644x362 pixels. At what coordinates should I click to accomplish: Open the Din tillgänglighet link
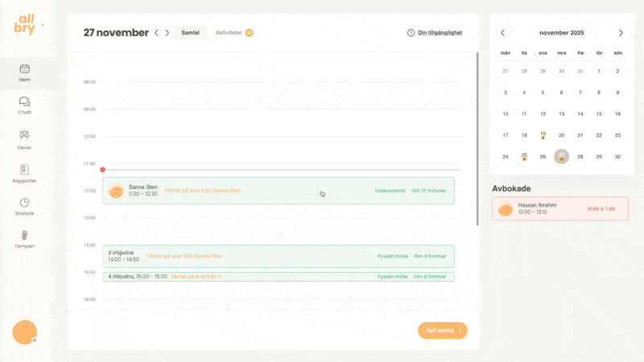(x=435, y=33)
